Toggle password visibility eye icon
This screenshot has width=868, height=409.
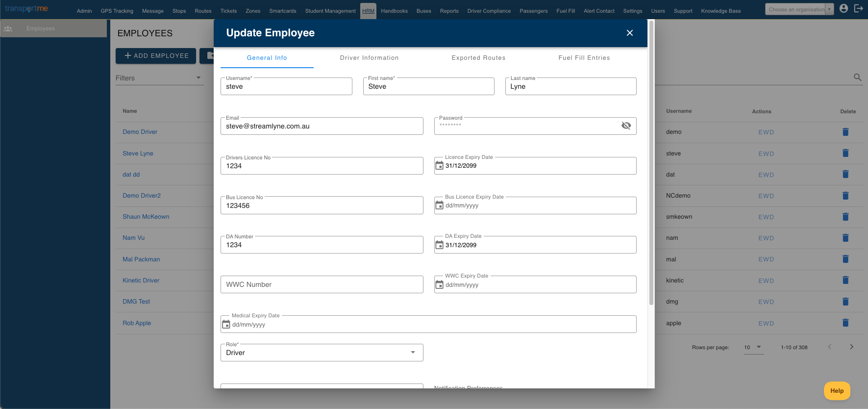(x=626, y=126)
